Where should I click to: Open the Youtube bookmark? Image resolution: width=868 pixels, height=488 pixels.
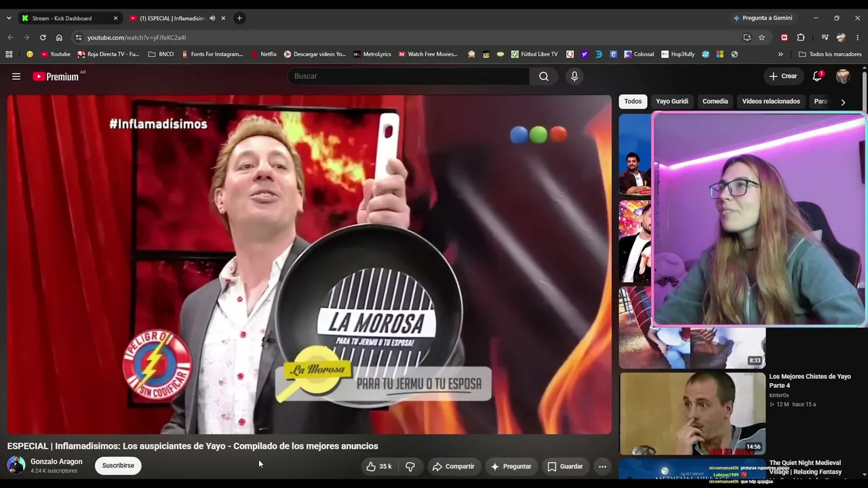coord(56,54)
